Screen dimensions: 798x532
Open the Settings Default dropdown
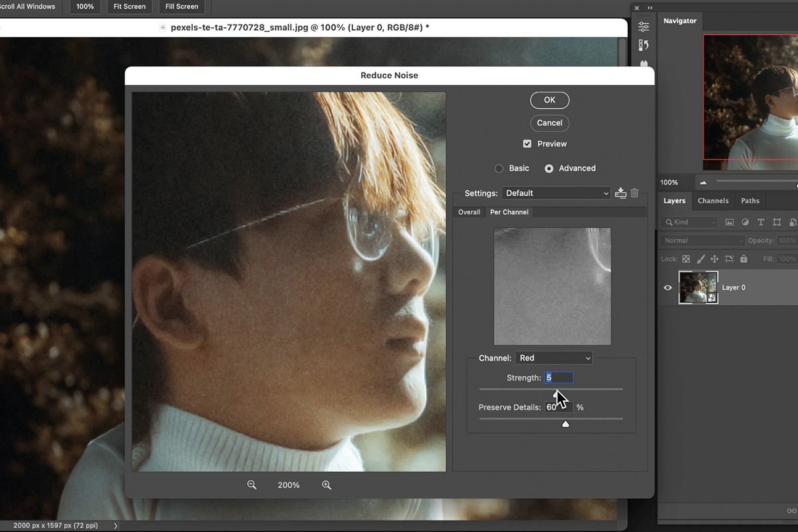pyautogui.click(x=556, y=193)
